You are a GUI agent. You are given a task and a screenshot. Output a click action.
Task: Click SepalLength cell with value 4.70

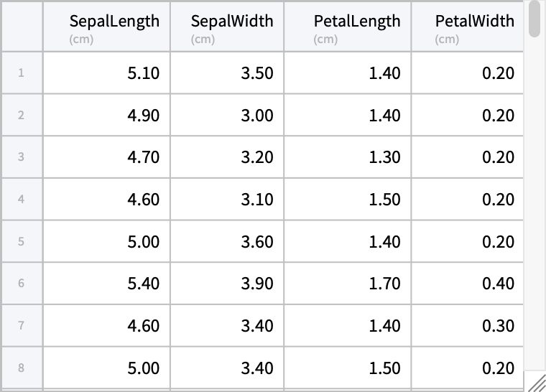coord(106,157)
